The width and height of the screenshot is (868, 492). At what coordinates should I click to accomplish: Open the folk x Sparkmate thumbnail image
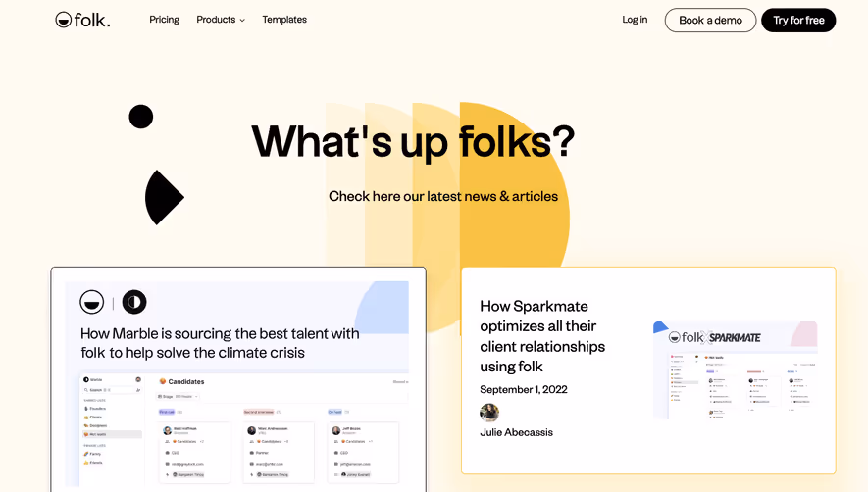tap(735, 370)
